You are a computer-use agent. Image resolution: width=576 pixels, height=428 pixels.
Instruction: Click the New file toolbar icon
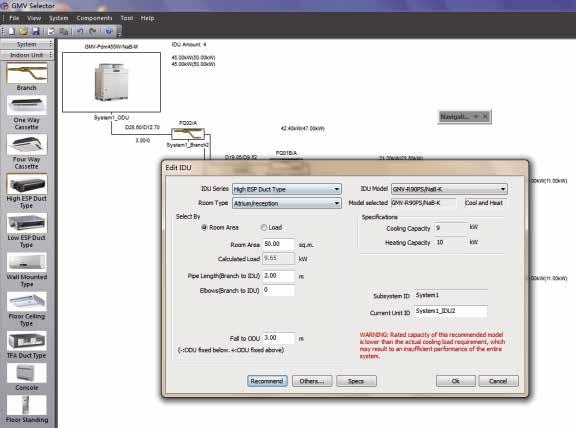tap(12, 32)
